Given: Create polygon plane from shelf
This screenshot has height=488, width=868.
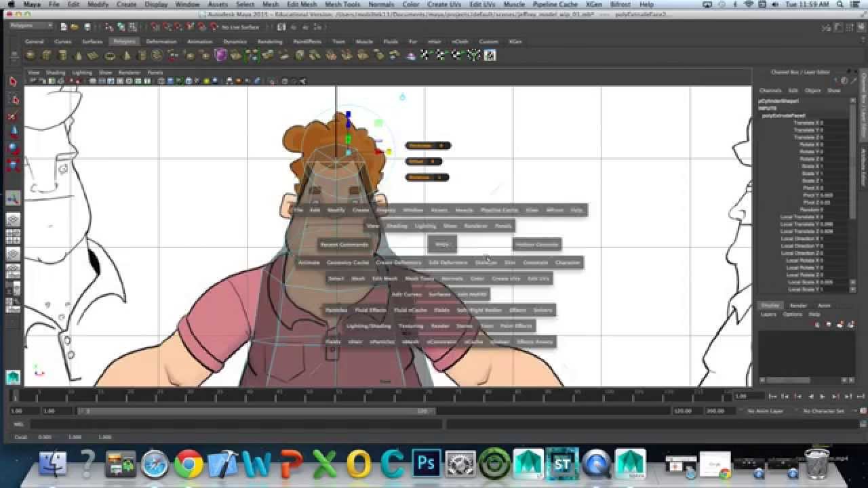Looking at the screenshot, I should (93, 55).
